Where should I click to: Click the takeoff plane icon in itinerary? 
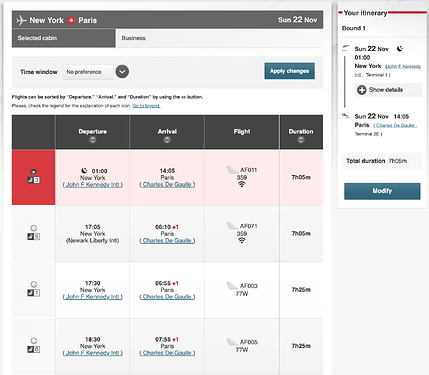(x=346, y=47)
